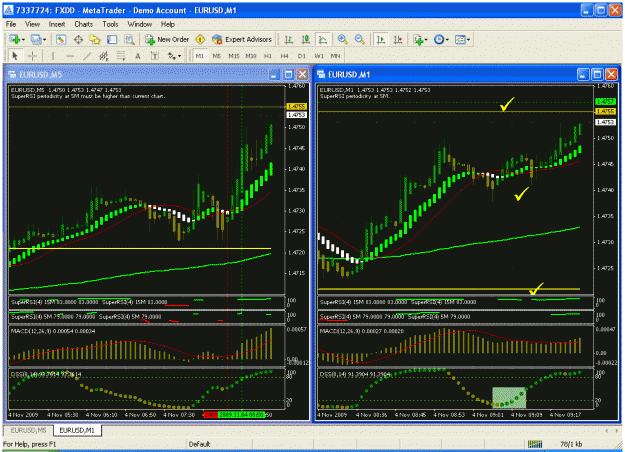Screen dimensions: 625x452
Task: Select the Trendline drawing tool
Action: pyautogui.click(x=87, y=56)
